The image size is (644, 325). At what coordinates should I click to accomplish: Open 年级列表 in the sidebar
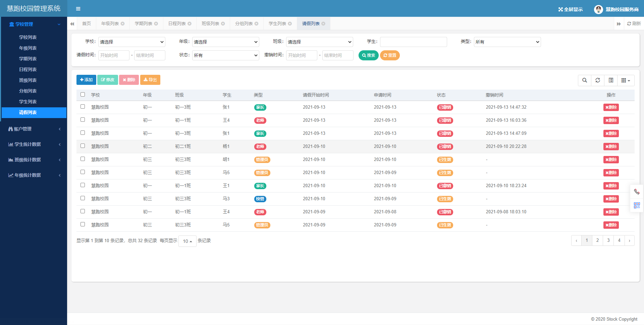click(28, 48)
